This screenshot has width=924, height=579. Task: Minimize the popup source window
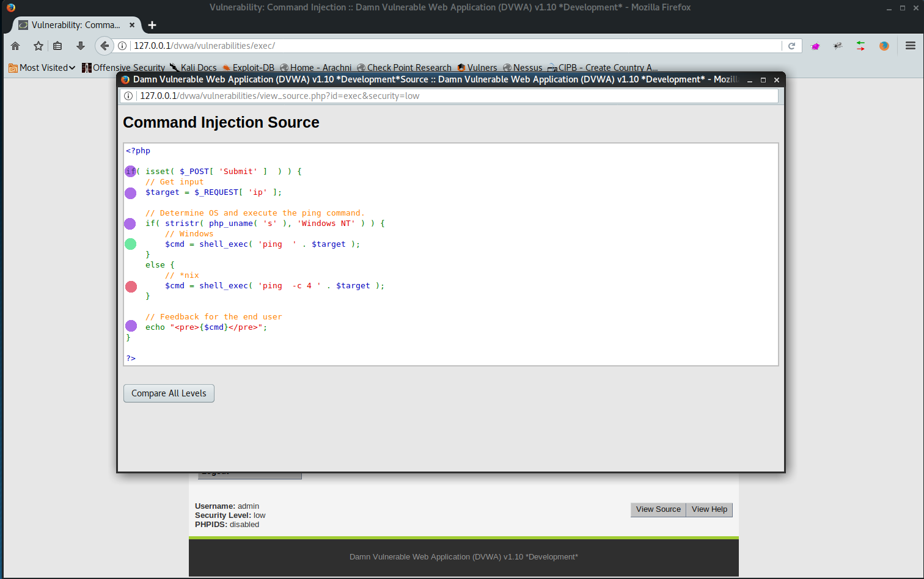pos(750,80)
